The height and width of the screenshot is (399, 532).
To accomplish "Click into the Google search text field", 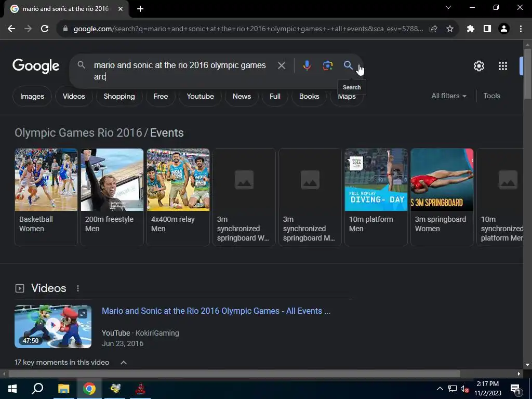I will click(180, 71).
